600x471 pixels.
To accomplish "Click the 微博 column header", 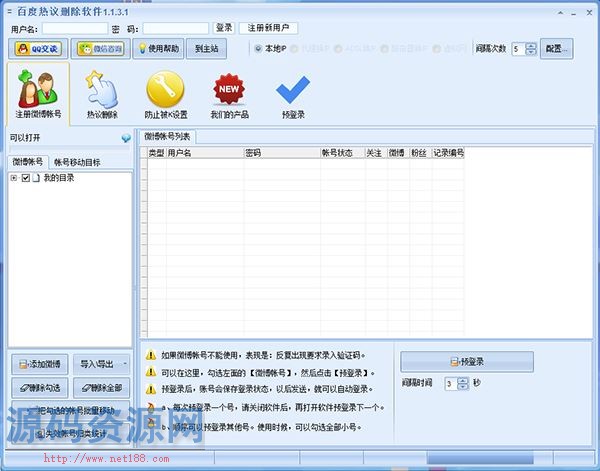I will tap(398, 153).
